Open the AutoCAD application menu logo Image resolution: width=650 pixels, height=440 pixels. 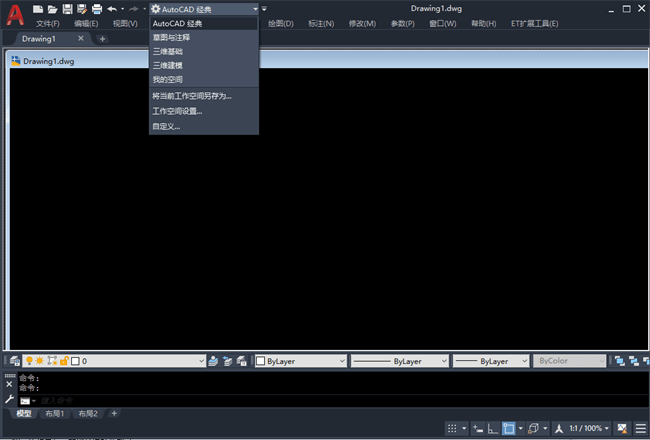15,15
